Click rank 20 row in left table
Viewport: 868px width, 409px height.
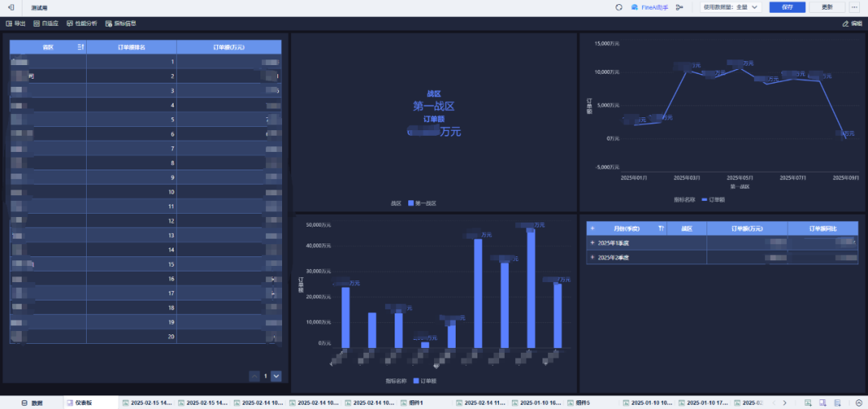(x=145, y=337)
